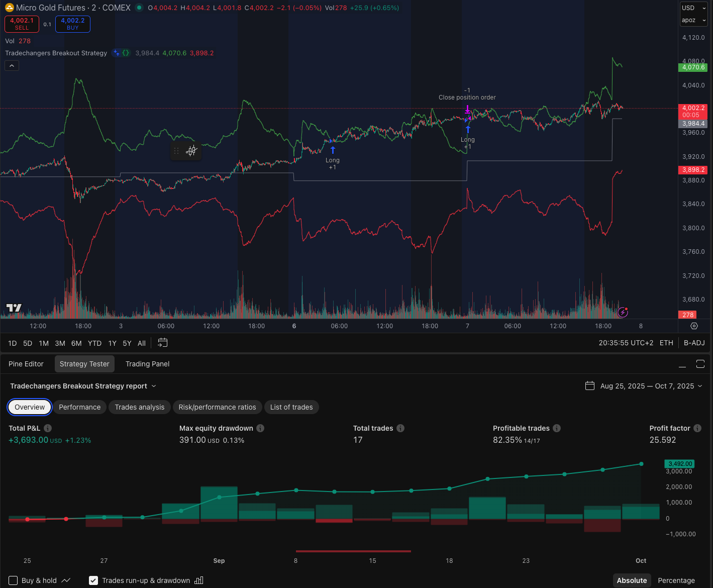Open the List of trades tab
This screenshot has height=588, width=713.
[291, 407]
